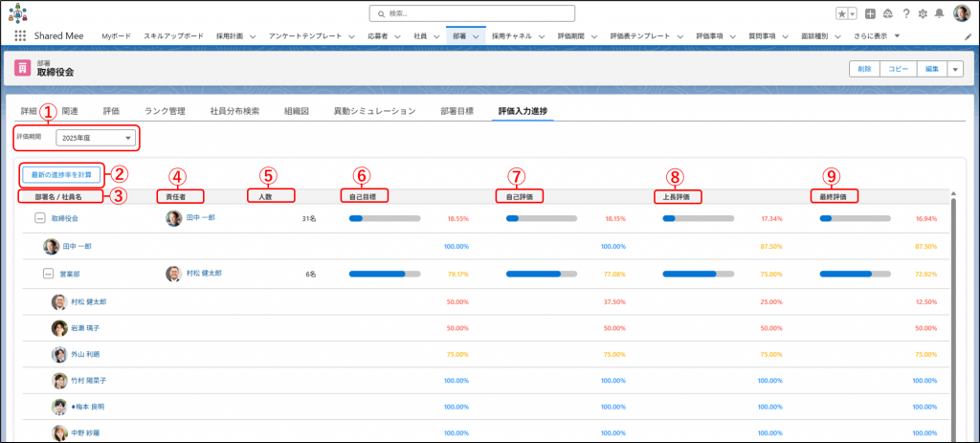Switch to the 組織図 tab
Screen dimensions: 980x443
[x=296, y=111]
